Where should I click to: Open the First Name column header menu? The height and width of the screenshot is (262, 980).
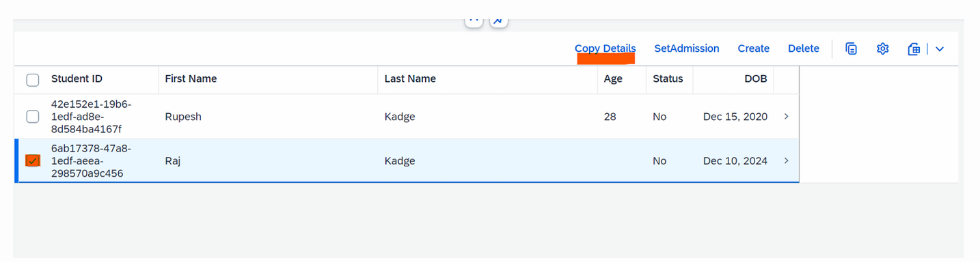(268, 79)
